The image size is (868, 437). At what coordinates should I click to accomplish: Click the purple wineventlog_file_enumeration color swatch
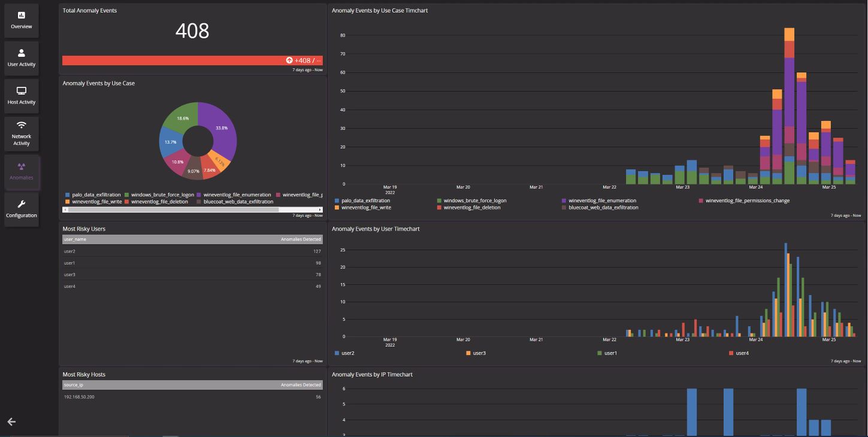[199, 195]
